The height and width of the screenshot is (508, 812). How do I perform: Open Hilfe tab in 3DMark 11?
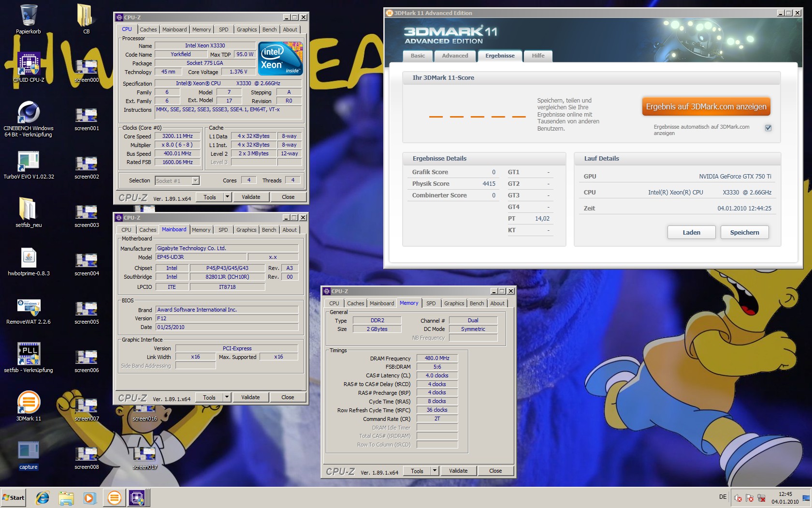538,56
